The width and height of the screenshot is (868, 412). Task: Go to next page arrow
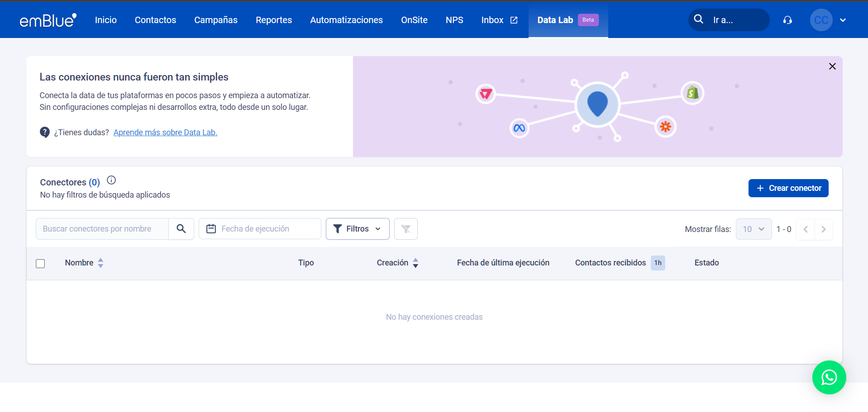(x=823, y=229)
